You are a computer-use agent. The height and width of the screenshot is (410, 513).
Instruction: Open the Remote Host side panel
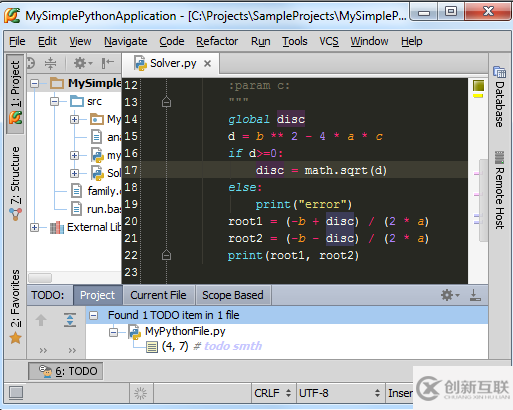[x=499, y=190]
